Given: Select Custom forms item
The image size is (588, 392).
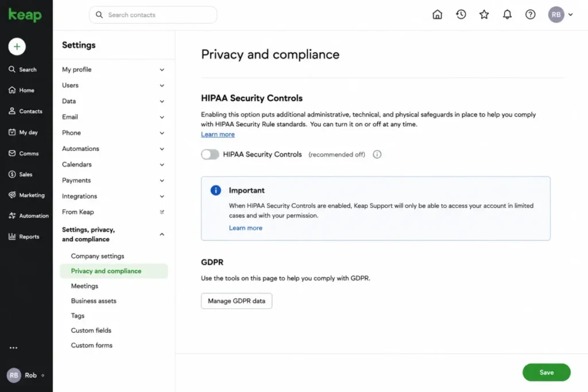Looking at the screenshot, I should coord(91,345).
